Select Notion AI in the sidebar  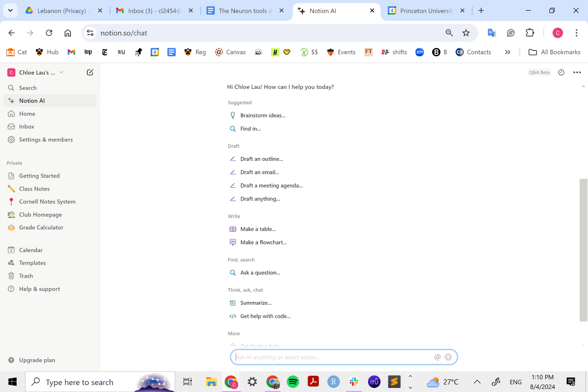tap(50, 101)
